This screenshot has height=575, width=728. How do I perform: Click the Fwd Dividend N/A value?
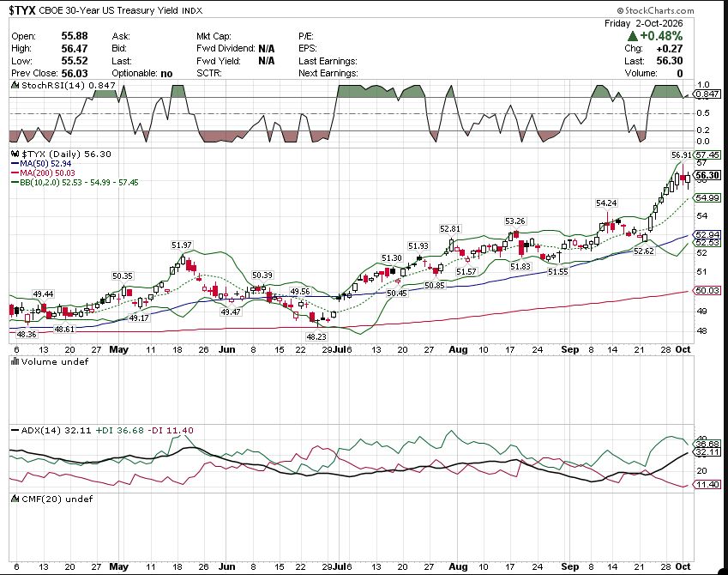click(x=267, y=48)
